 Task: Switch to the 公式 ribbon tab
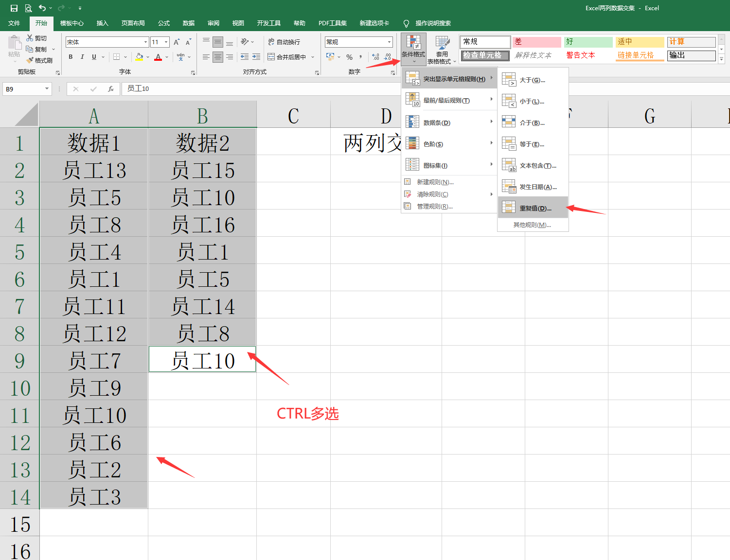[x=164, y=23]
